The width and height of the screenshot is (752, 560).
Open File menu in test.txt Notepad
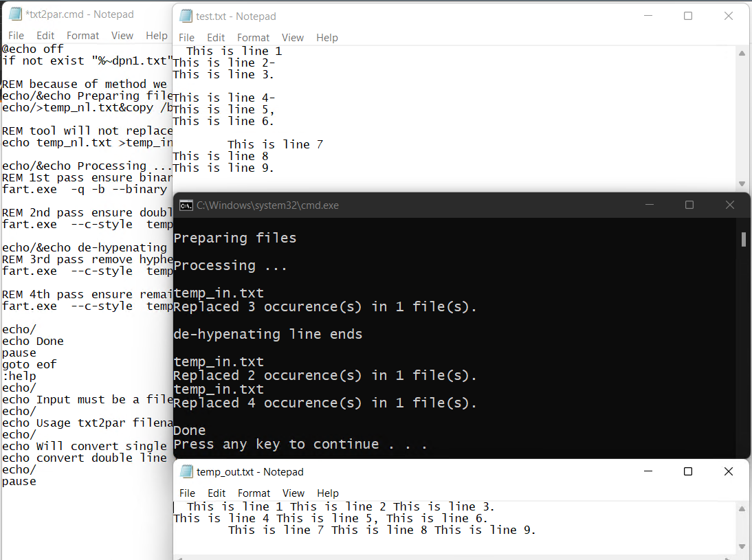(186, 37)
